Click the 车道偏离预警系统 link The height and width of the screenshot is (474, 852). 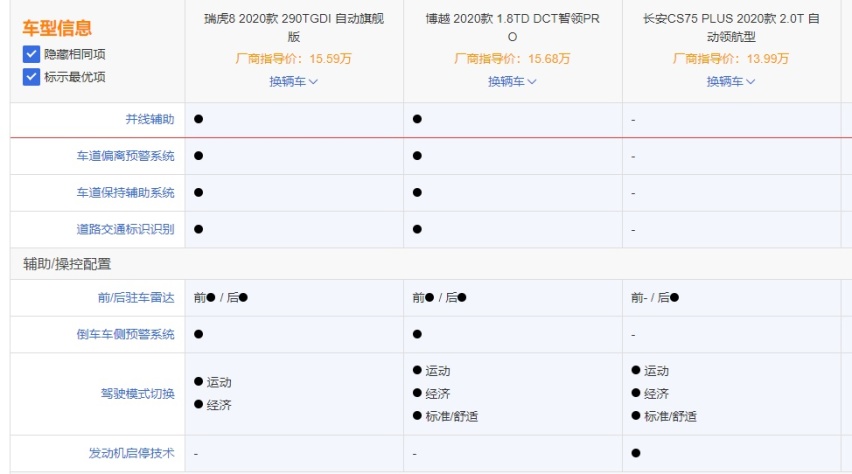point(126,156)
